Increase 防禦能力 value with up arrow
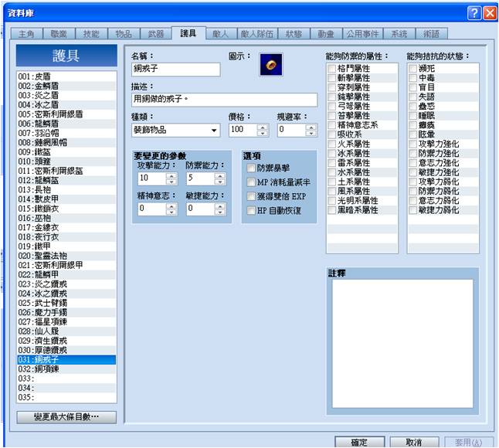This screenshot has height=448, width=499. (x=220, y=175)
